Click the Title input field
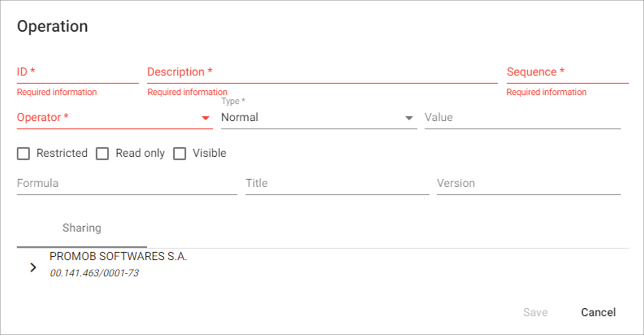The height and width of the screenshot is (335, 644). coord(337,183)
